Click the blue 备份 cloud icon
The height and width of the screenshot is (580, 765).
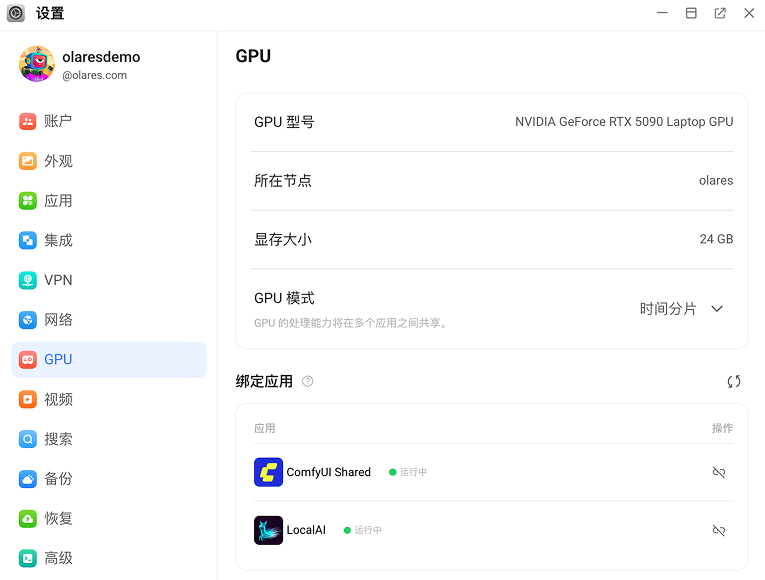pos(28,479)
